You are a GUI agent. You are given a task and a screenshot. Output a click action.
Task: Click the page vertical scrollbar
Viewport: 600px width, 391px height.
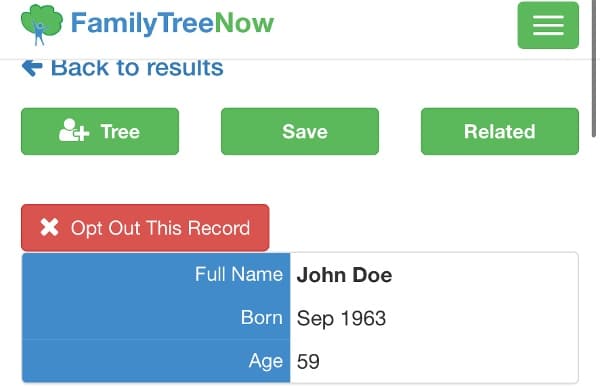(x=594, y=68)
